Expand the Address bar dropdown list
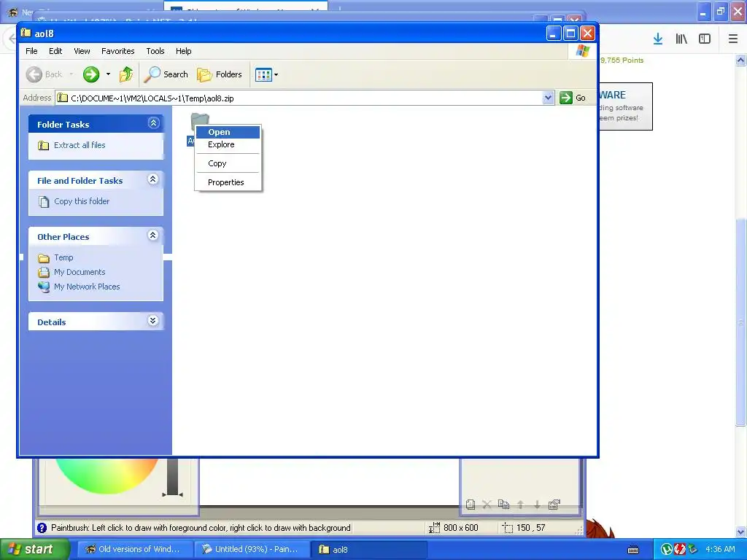747x560 pixels. (548, 98)
